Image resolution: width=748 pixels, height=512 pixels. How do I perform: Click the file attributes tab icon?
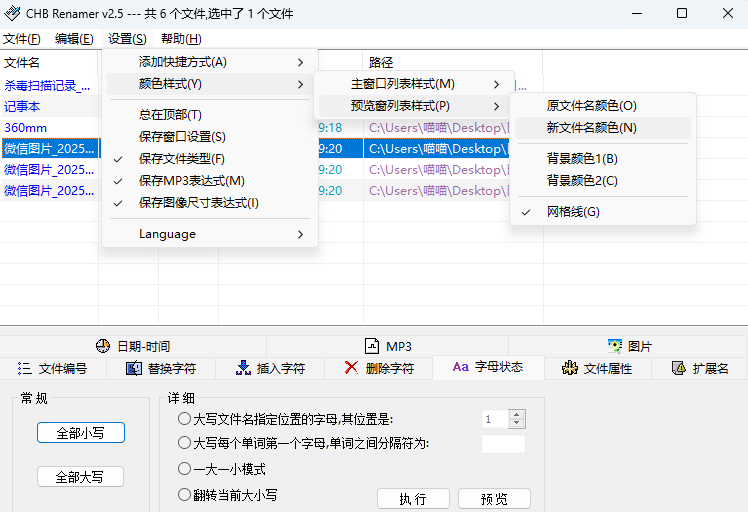570,368
